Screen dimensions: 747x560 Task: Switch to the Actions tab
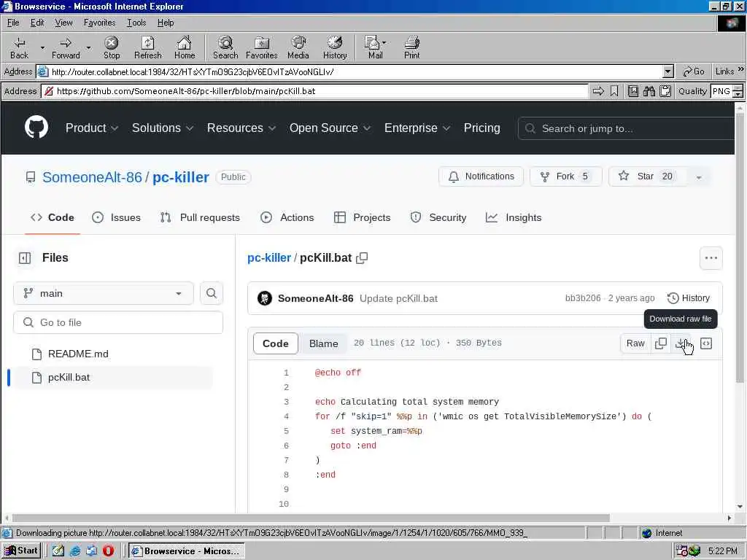pyautogui.click(x=287, y=217)
